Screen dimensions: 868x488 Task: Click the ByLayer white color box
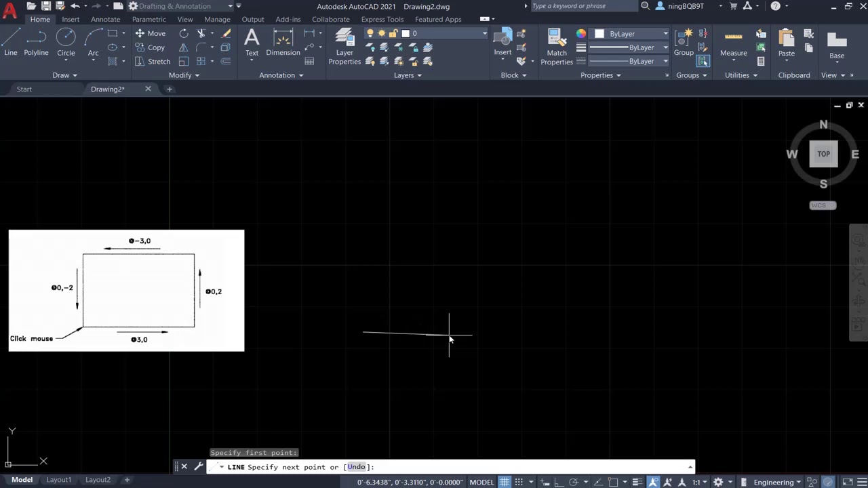(599, 33)
